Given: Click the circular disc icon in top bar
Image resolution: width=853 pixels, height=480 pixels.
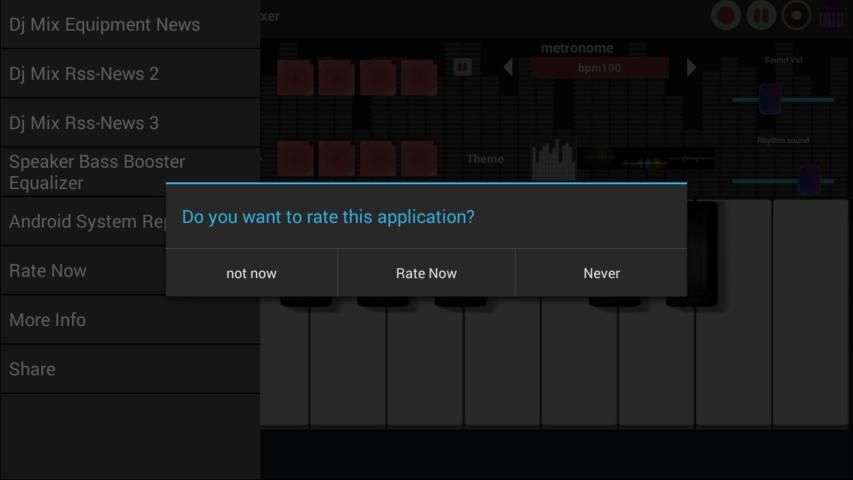Looking at the screenshot, I should (796, 15).
